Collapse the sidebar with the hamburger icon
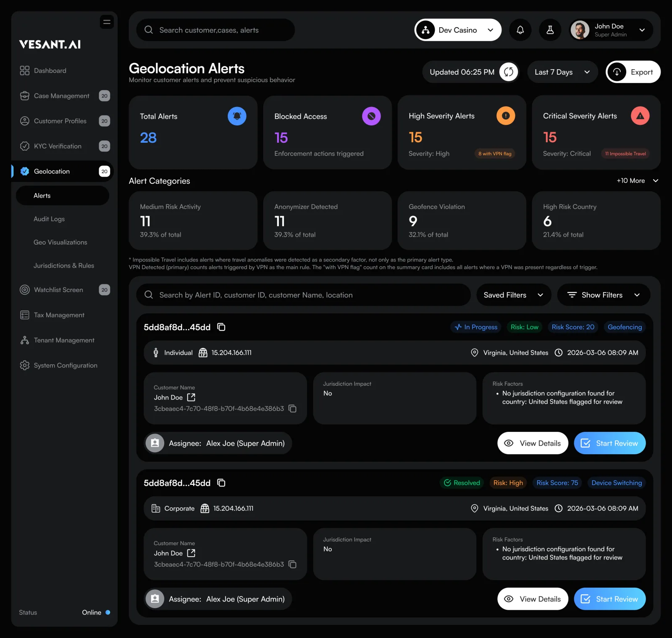672x638 pixels. [107, 22]
